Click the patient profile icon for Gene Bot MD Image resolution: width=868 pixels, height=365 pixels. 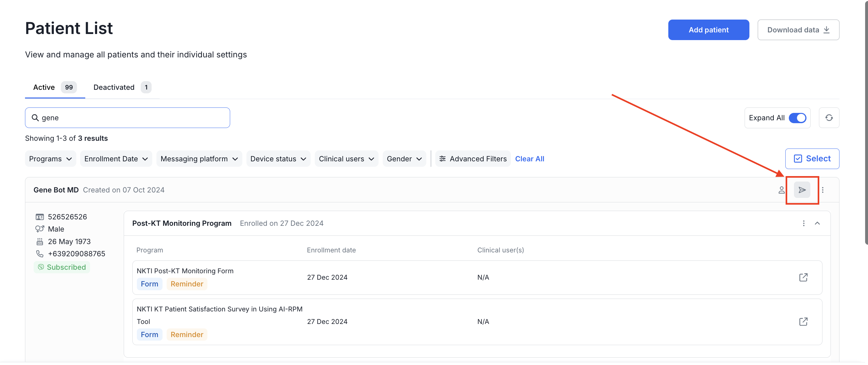(x=782, y=190)
